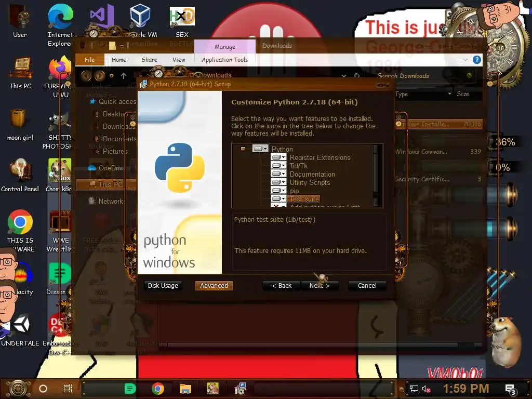532x399 pixels.
Task: Open WWE Wrestling desktop icon
Action: 60,231
